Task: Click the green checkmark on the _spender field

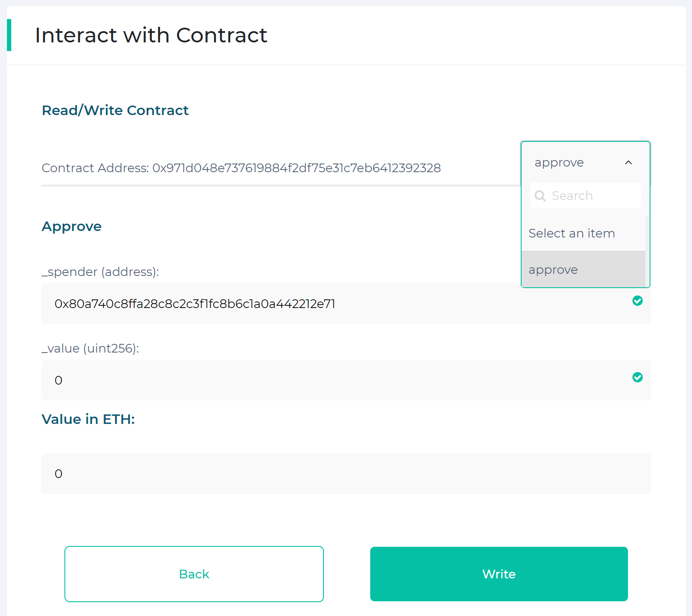Action: [x=638, y=301]
